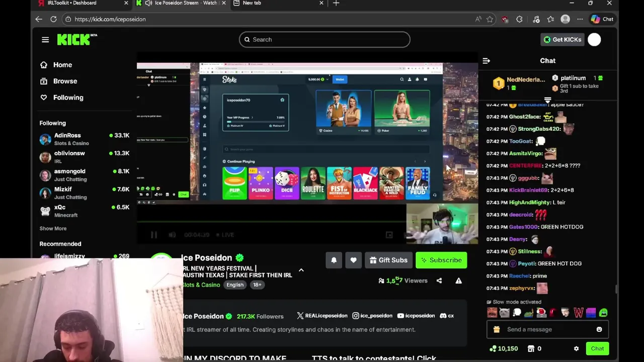Open uBlock shield extension icon
Viewport: 644px width, 362px height.
pyautogui.click(x=505, y=19)
